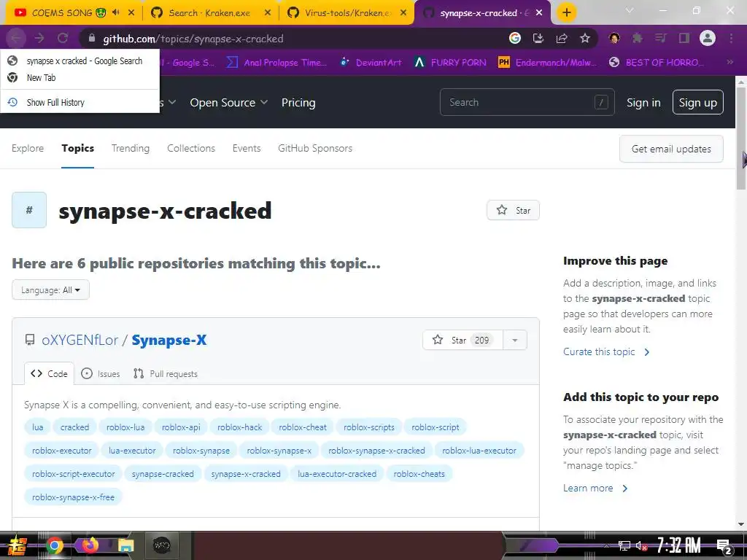The image size is (747, 560).
Task: Expand the star list dropdown arrow
Action: (x=515, y=340)
